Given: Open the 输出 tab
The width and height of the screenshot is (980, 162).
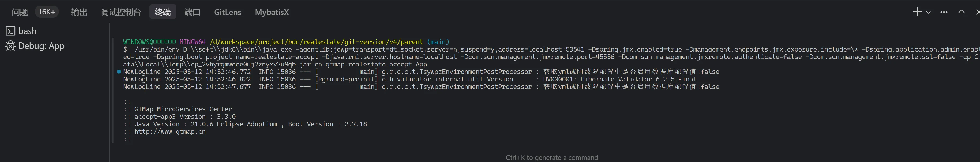Looking at the screenshot, I should [79, 12].
